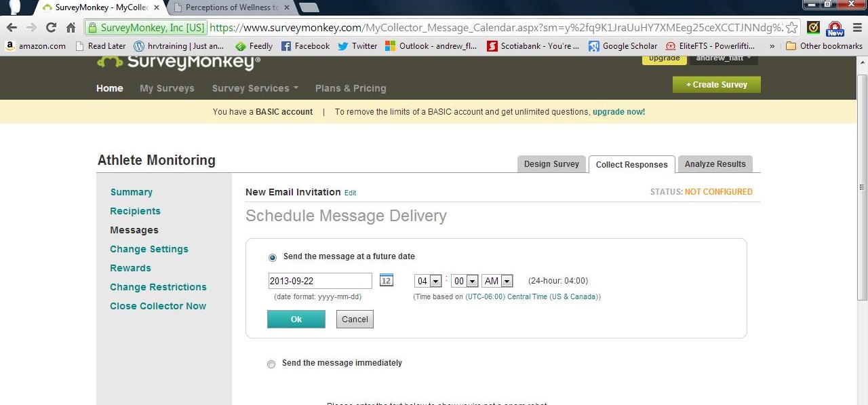Choose Send the message immediately option
The width and height of the screenshot is (868, 405).
pos(271,364)
